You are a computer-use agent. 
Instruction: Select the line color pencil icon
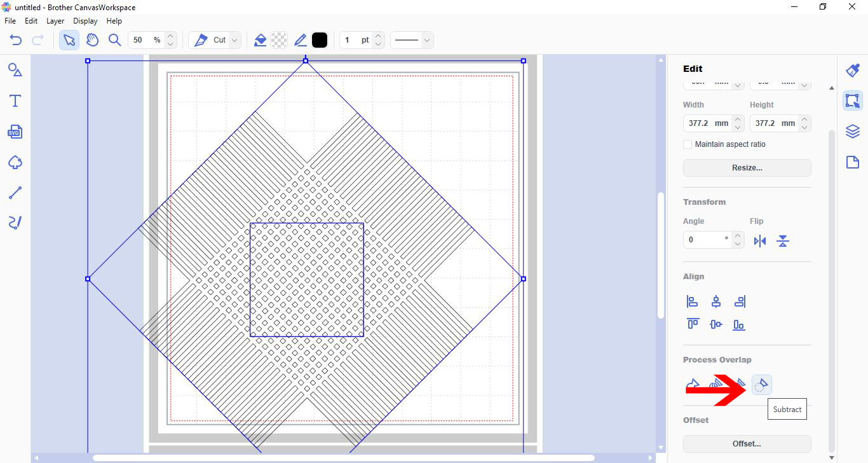click(x=301, y=40)
